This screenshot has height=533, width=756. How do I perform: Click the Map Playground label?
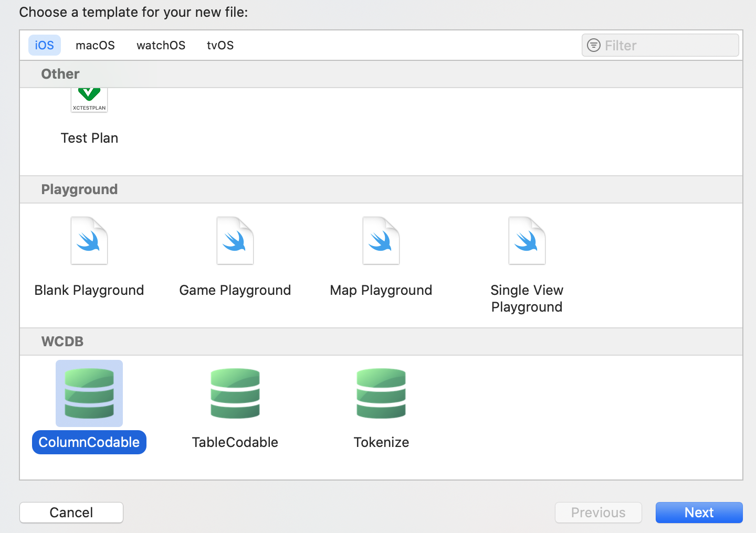click(x=381, y=290)
